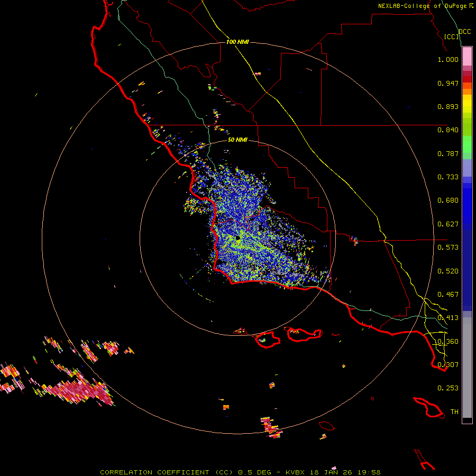476x476 pixels.
Task: Click the 0.413 color scale label
Action: click(448, 318)
